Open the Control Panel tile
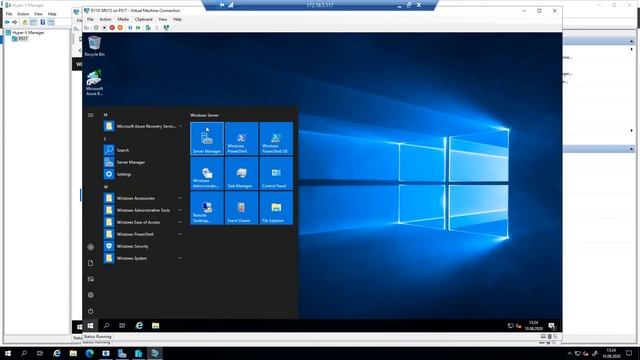Viewport: 640px width, 360px height. [276, 173]
